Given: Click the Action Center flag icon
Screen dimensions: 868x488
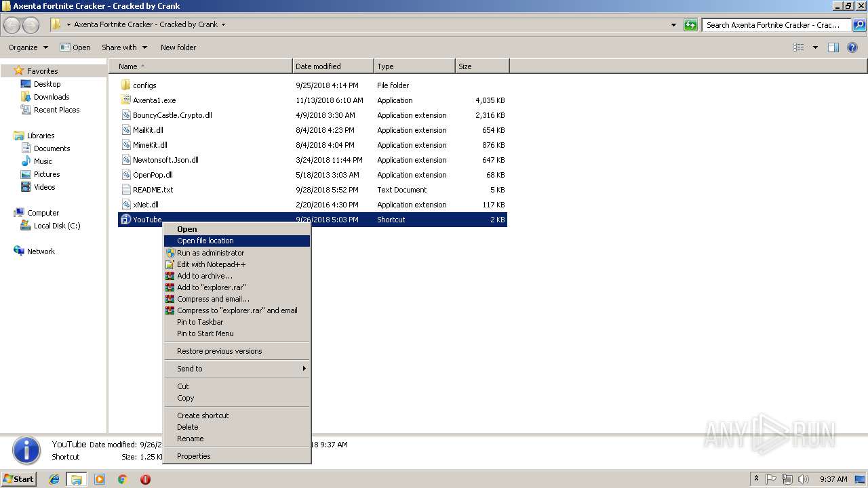Looking at the screenshot, I should point(772,479).
